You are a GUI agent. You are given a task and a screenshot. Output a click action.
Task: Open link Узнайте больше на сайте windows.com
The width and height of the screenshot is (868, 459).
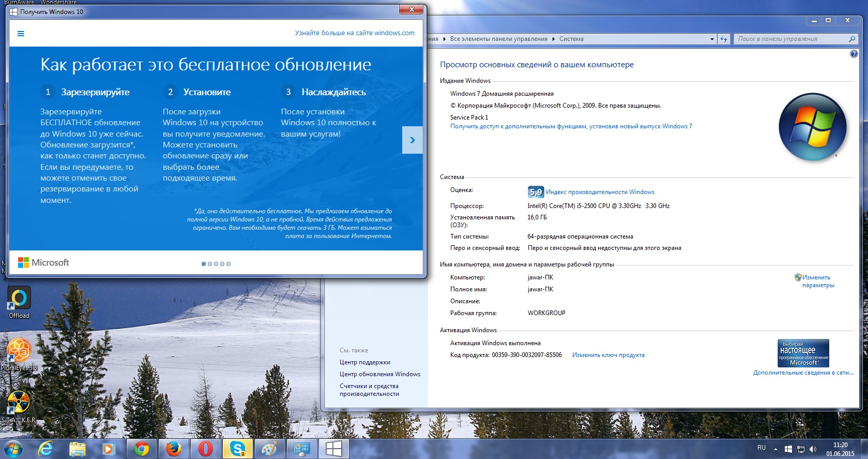pos(355,33)
